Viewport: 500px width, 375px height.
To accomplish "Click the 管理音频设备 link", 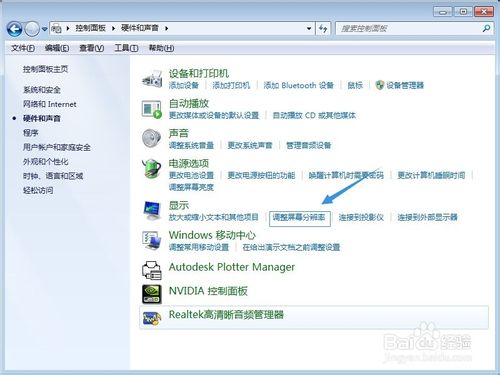I will tap(308, 145).
